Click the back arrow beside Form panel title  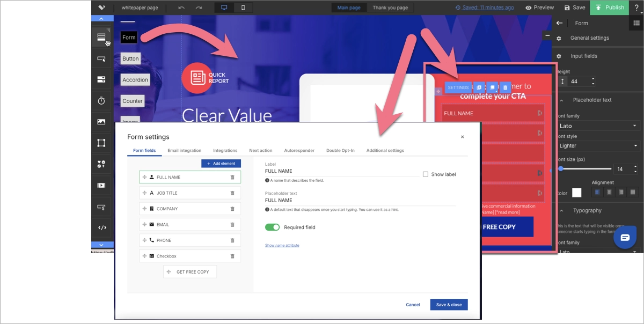point(559,23)
